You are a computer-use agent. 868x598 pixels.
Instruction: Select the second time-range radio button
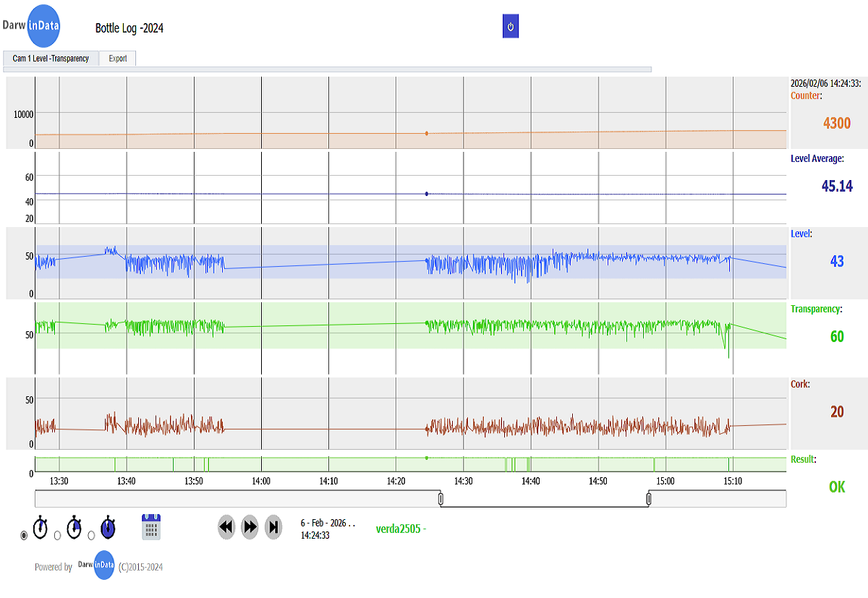point(57,535)
